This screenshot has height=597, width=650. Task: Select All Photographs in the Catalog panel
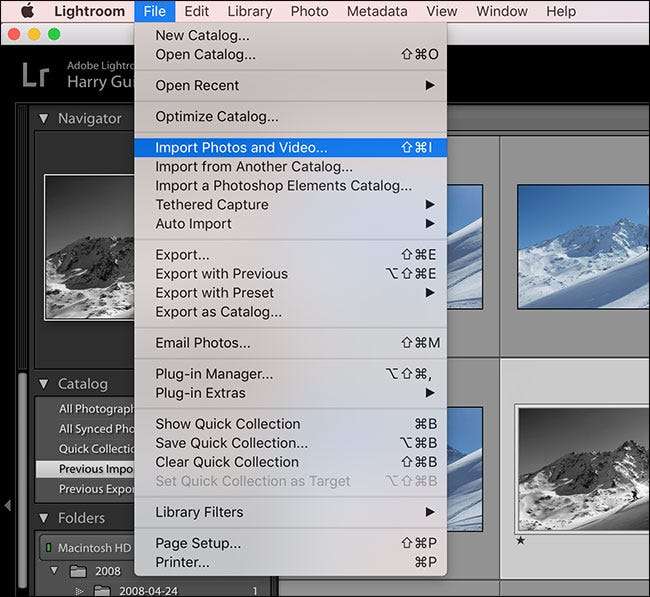click(x=95, y=409)
